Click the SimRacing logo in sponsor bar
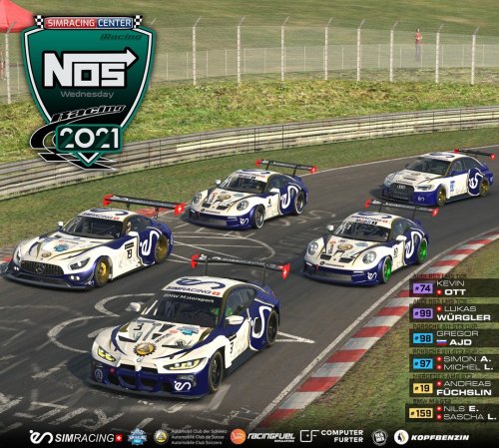Image resolution: width=499 pixels, height=448 pixels. (76, 437)
